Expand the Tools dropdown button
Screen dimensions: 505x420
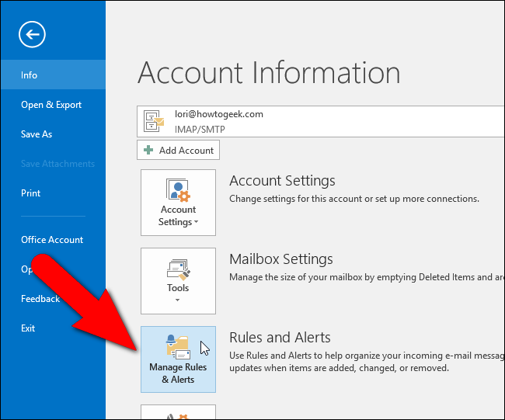pyautogui.click(x=178, y=281)
